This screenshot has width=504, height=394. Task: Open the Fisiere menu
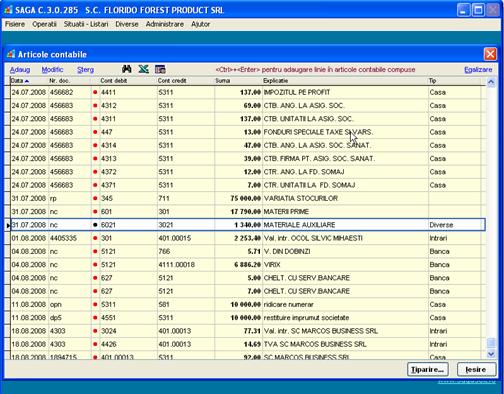pos(15,24)
